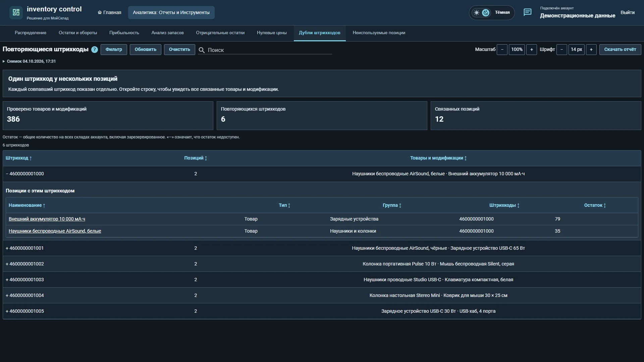Open the chat messages icon

pos(527,12)
